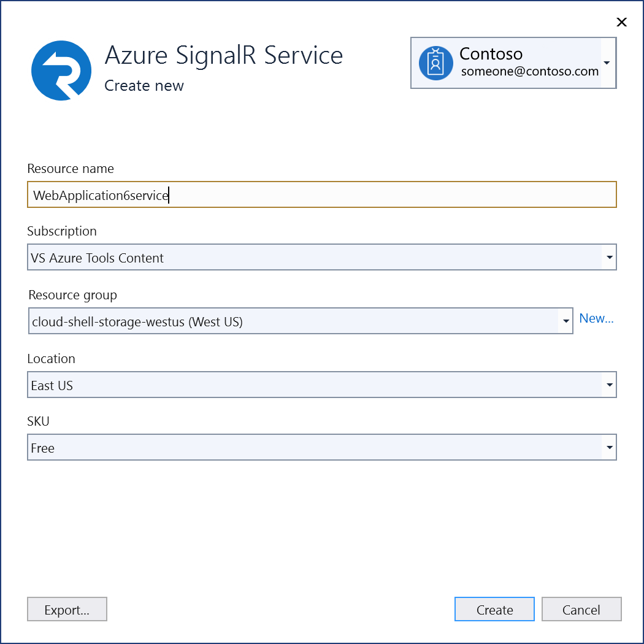
Task: Click the New... link beside Resource group
Action: pos(596,318)
